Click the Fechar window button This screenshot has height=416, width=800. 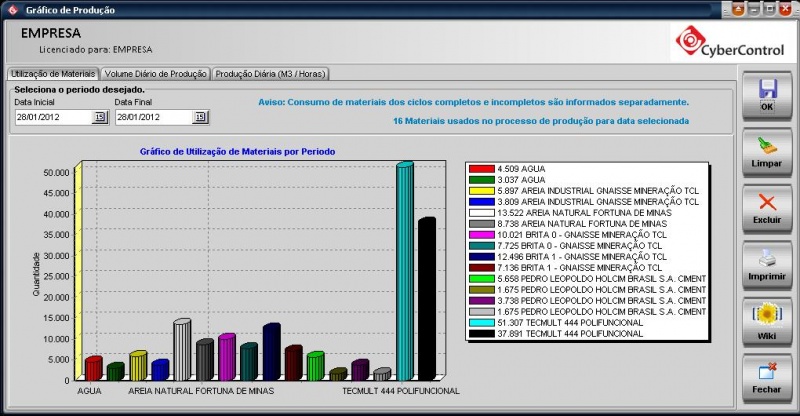click(767, 379)
